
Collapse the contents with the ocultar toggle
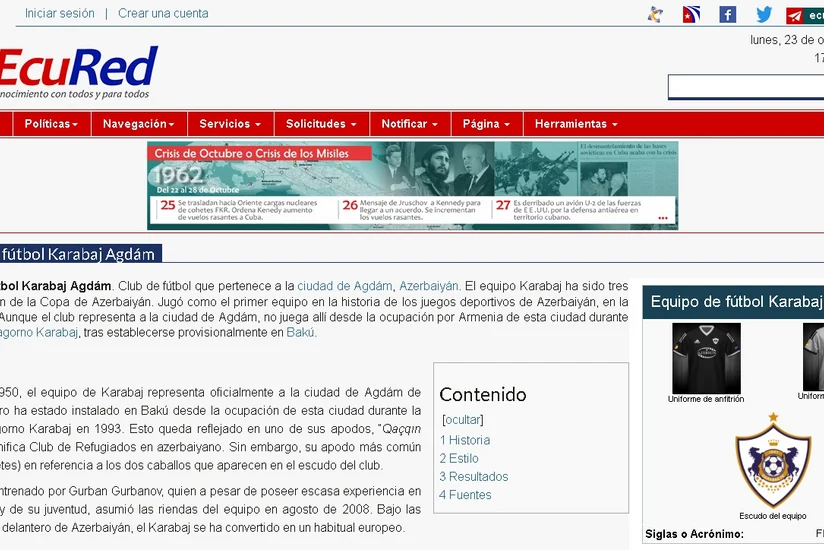click(x=463, y=420)
